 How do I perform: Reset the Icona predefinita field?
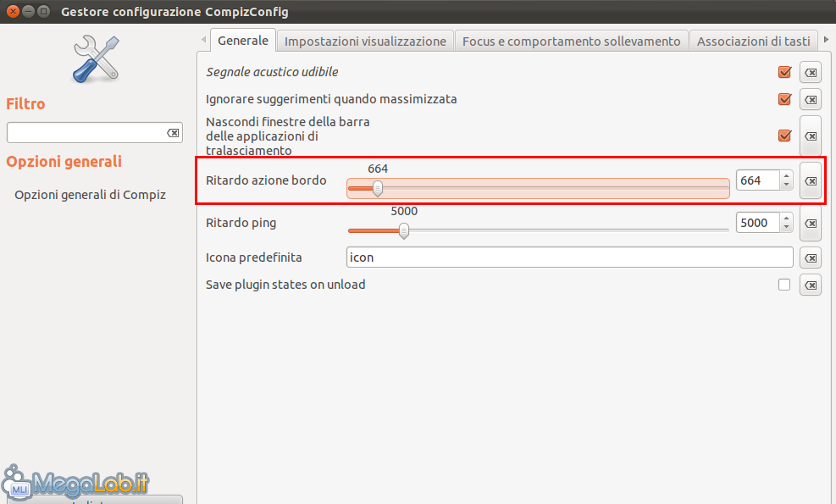[x=811, y=258]
